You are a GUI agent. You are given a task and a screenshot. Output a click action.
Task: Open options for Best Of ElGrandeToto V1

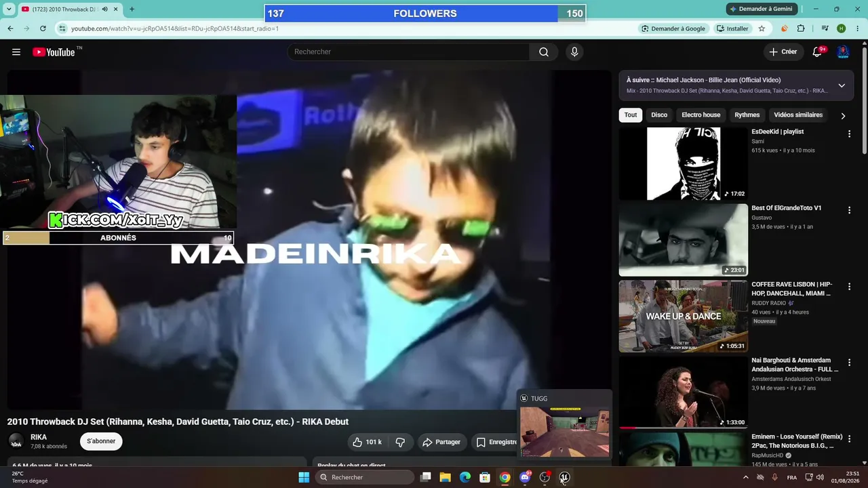[849, 211]
